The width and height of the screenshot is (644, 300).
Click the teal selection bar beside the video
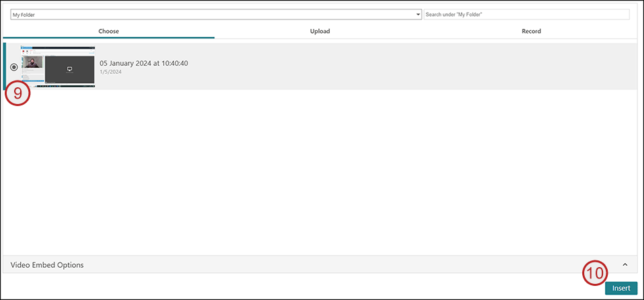coord(4,66)
